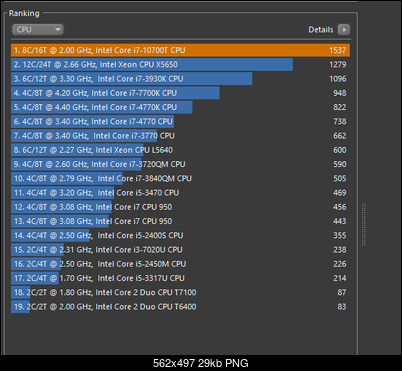Image resolution: width=402 pixels, height=371 pixels.
Task: Click the score value 87
Action: 342,293
